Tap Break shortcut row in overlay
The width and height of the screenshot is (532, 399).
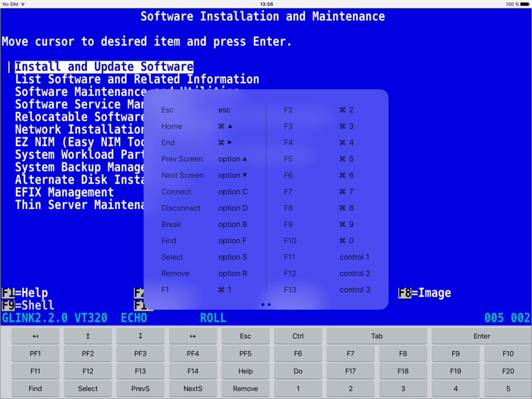coord(205,225)
